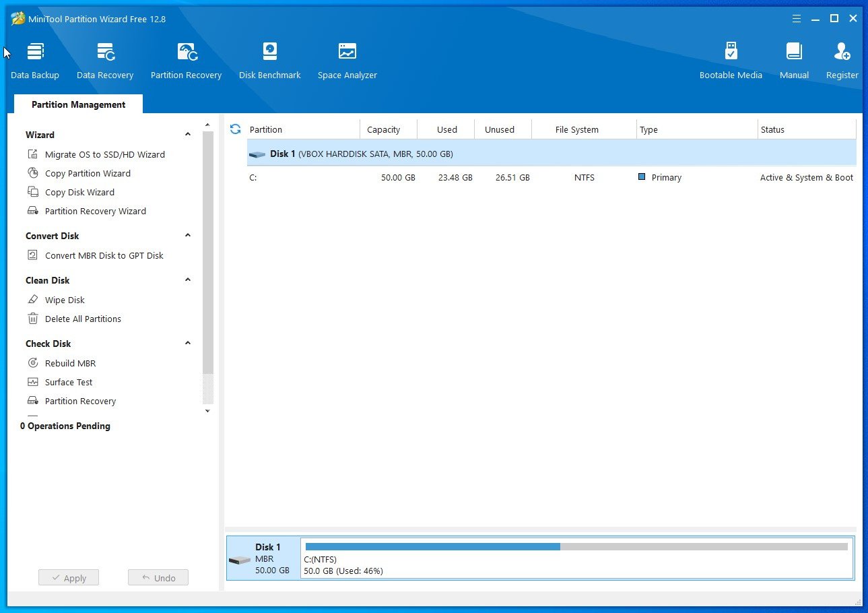Viewport: 868px width, 613px height.
Task: Click the Copy Disk Wizard icon
Action: pyautogui.click(x=32, y=192)
